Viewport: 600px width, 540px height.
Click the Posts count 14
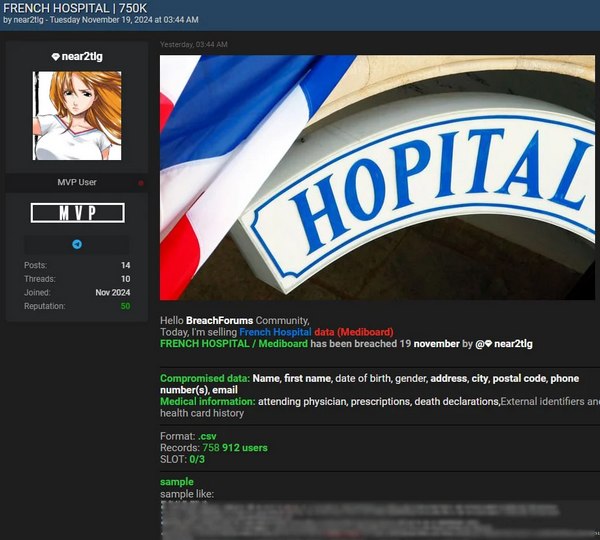point(126,265)
